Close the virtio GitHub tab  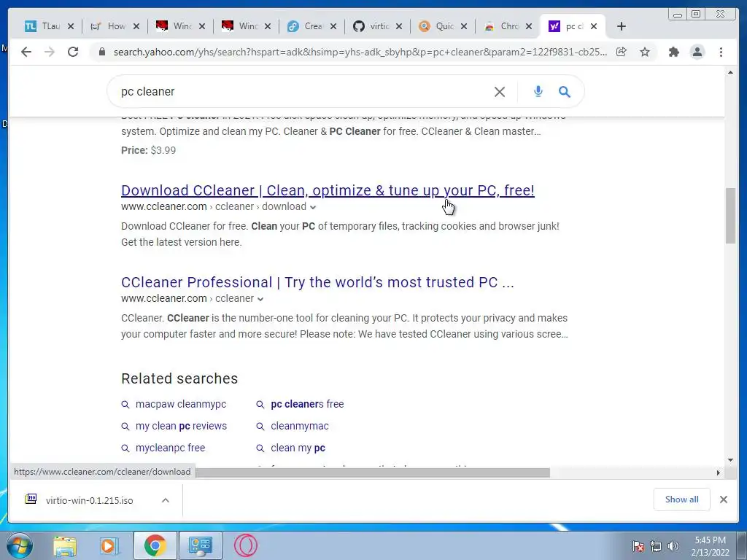pos(399,26)
